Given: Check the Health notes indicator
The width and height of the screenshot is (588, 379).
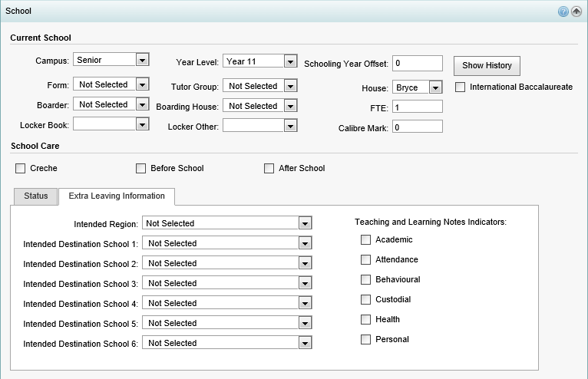Looking at the screenshot, I should [x=365, y=319].
